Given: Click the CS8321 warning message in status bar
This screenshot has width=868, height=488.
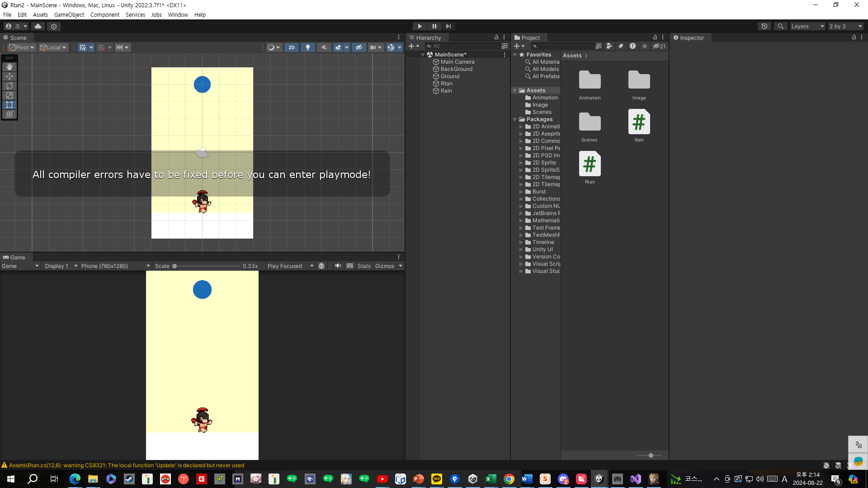Looking at the screenshot, I should pyautogui.click(x=127, y=465).
